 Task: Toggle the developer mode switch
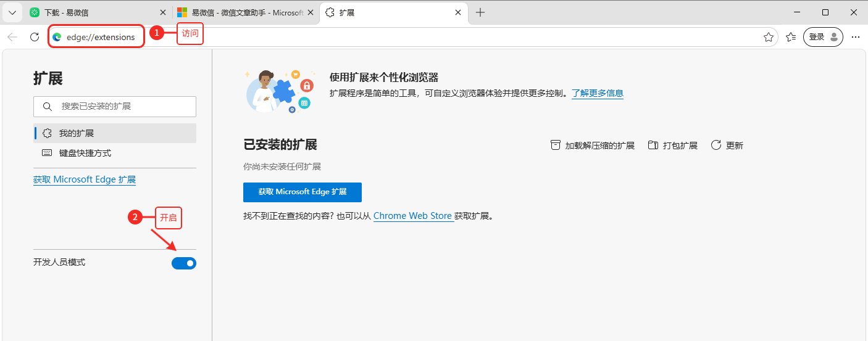pyautogui.click(x=184, y=263)
